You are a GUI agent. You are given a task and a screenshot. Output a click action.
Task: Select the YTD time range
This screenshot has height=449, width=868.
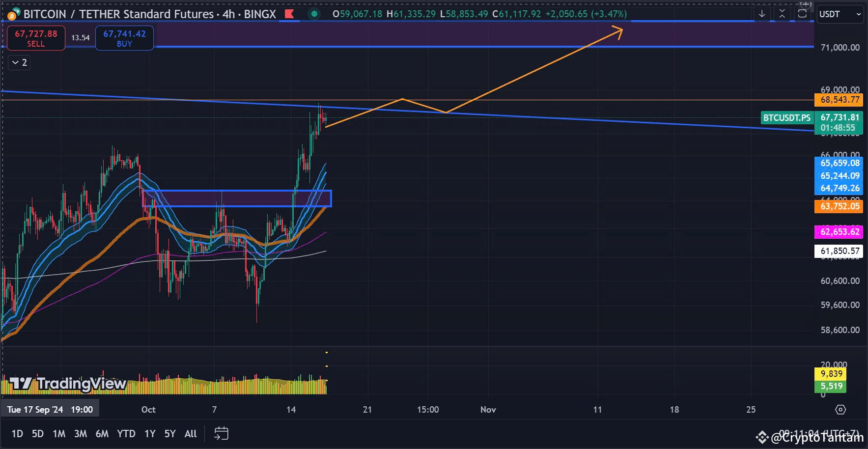click(x=126, y=433)
